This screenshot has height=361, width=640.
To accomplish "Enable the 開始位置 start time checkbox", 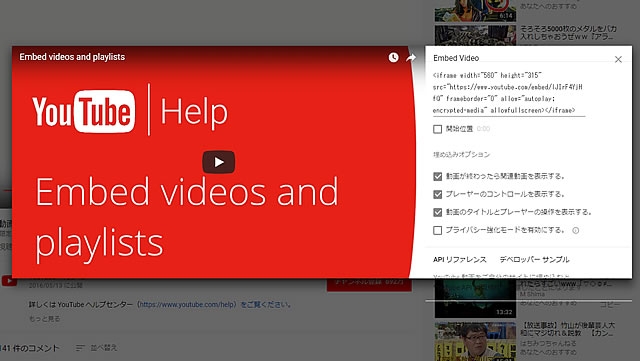I will point(438,129).
